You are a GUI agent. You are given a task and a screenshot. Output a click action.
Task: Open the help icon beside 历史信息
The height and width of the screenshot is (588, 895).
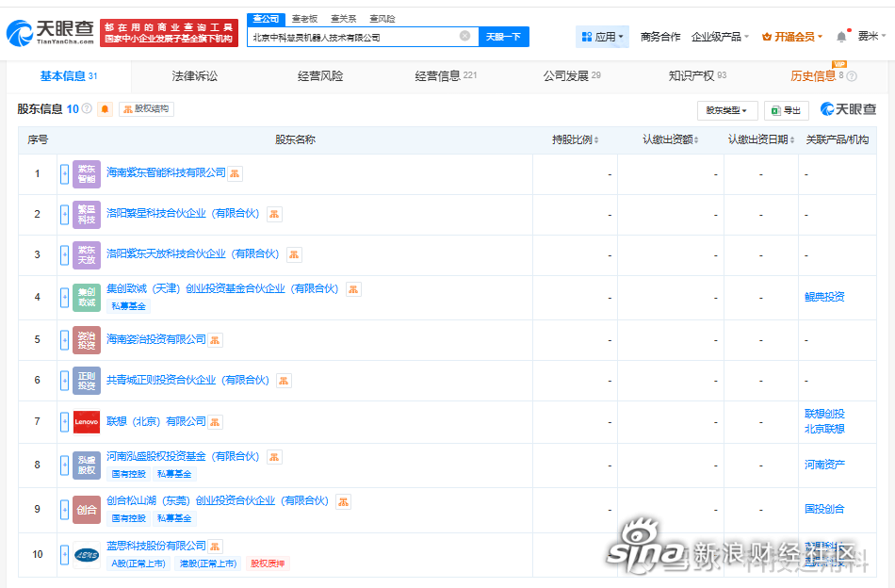click(x=852, y=76)
